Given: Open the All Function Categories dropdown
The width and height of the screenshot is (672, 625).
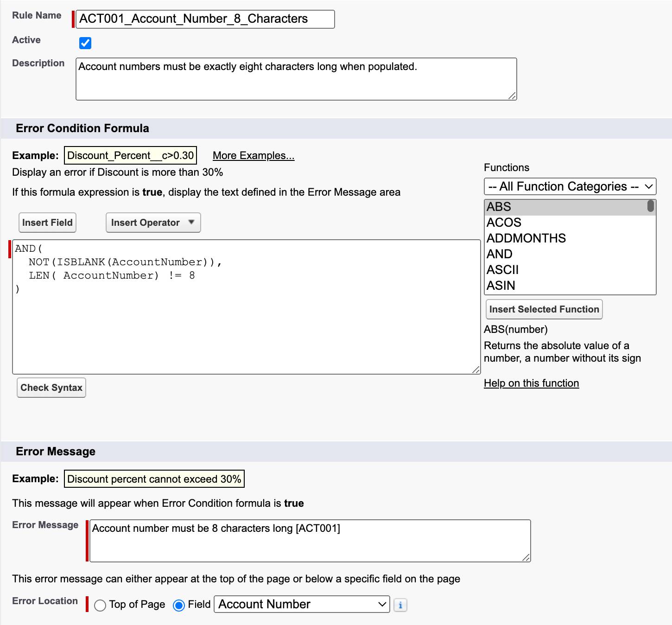Looking at the screenshot, I should (570, 186).
